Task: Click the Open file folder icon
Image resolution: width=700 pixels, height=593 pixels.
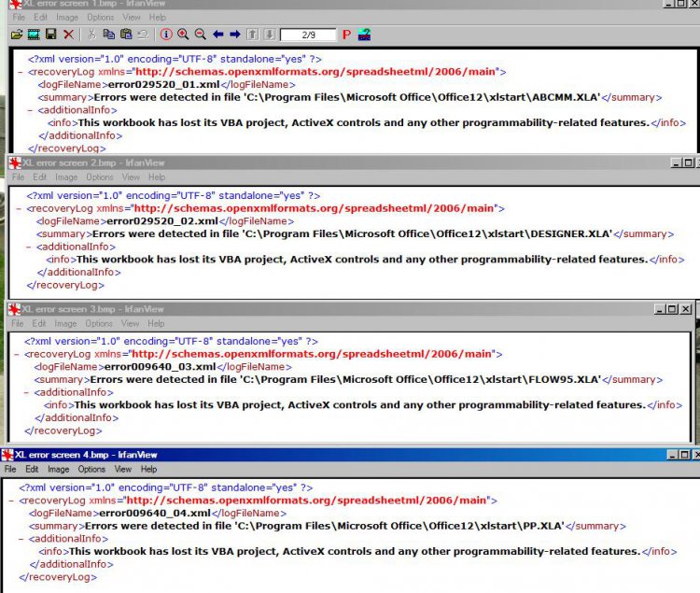Action: 17,35
